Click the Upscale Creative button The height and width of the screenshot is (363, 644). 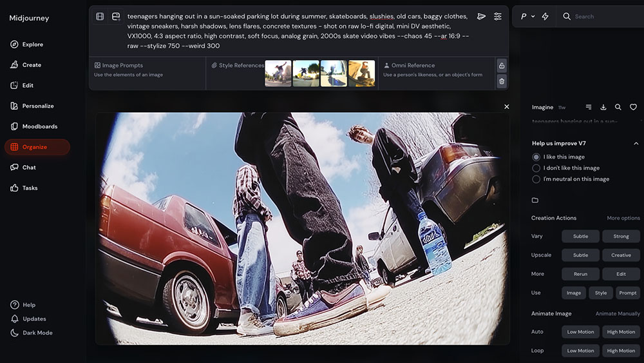coord(621,255)
